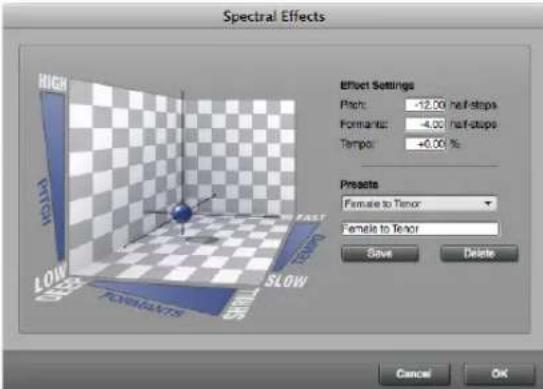Open the Presets dropdown list
543x389 pixels.
[419, 204]
